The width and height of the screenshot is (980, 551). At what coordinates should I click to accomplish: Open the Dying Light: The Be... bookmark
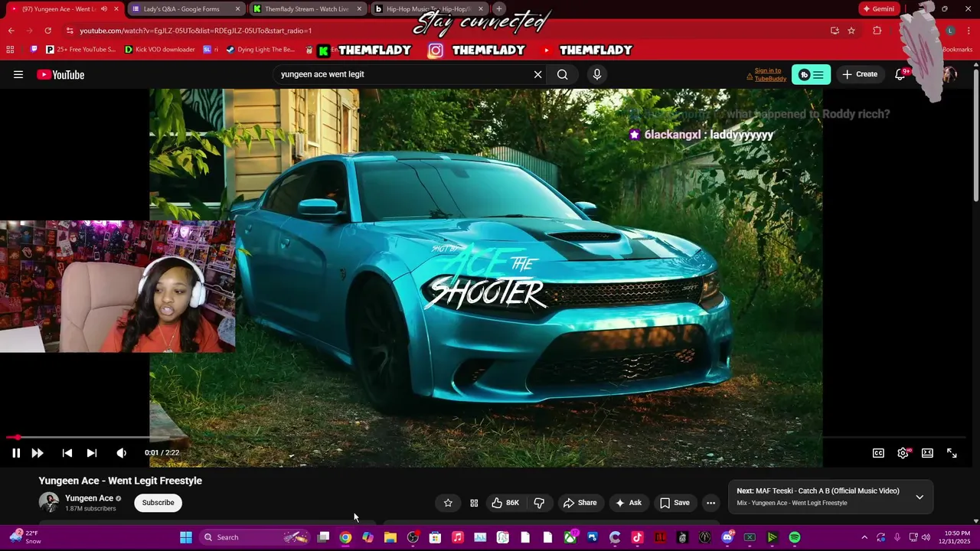coord(260,50)
